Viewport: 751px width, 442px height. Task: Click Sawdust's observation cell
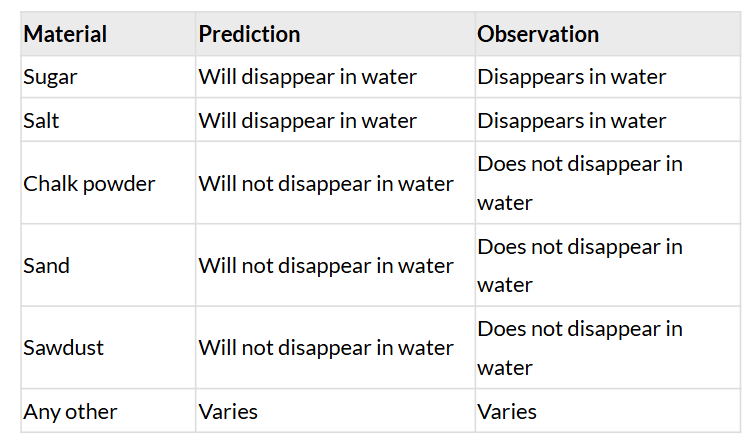point(580,348)
